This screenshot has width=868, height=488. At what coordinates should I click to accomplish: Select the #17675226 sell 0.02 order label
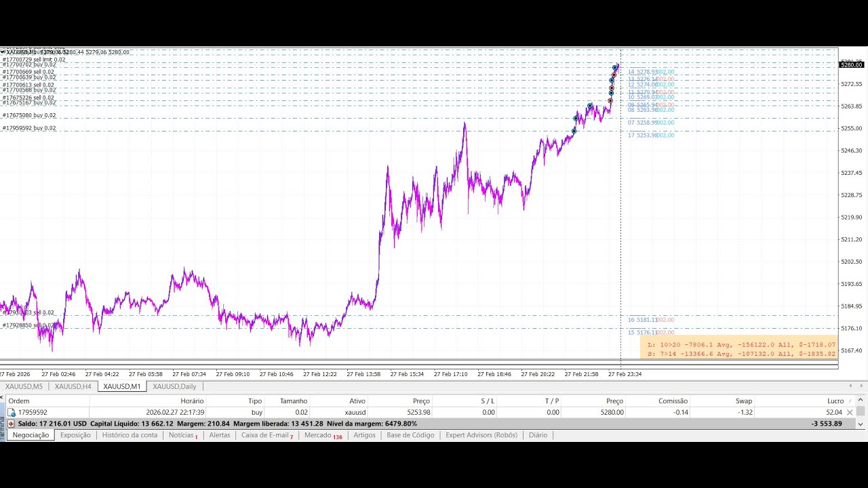coord(28,98)
